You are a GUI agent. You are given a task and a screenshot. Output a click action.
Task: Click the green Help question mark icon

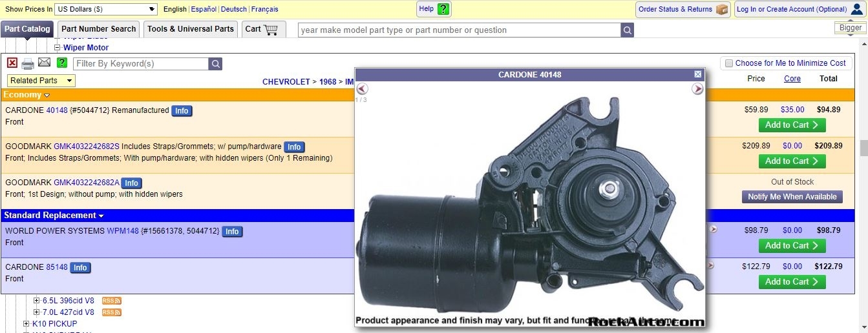pyautogui.click(x=443, y=9)
